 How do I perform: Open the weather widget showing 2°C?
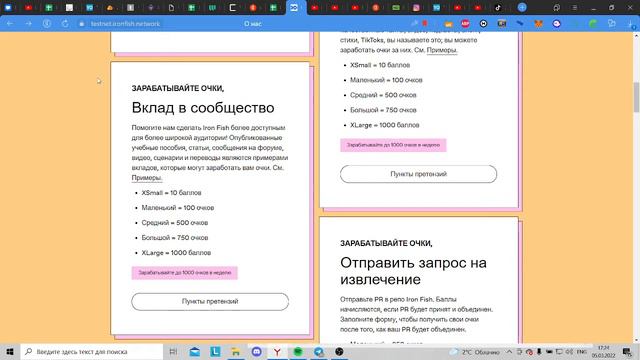[475, 352]
